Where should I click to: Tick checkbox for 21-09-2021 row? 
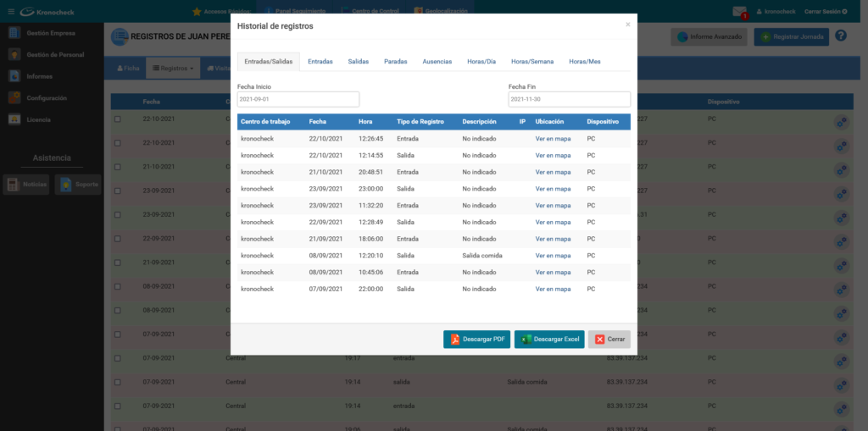[117, 262]
